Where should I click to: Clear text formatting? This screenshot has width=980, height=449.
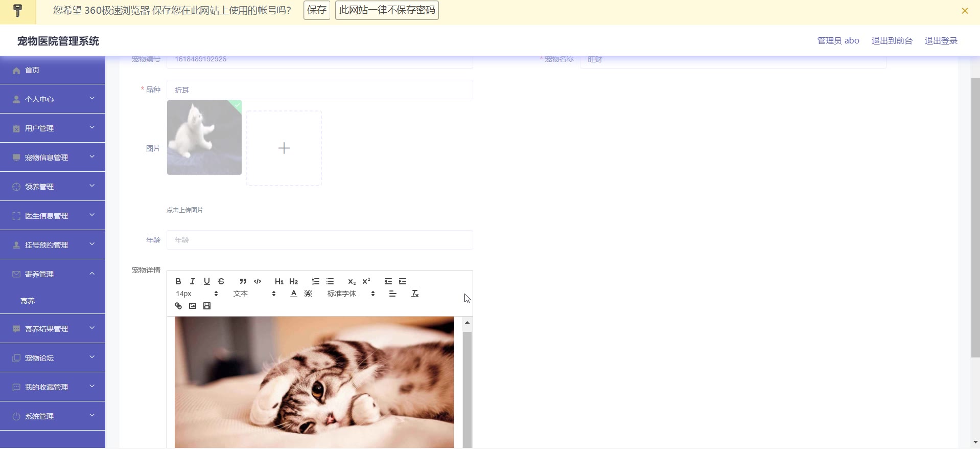click(x=415, y=294)
